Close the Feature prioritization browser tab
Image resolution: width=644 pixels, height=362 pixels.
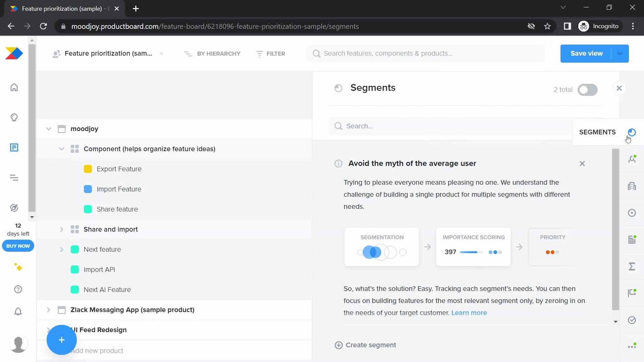pyautogui.click(x=117, y=9)
